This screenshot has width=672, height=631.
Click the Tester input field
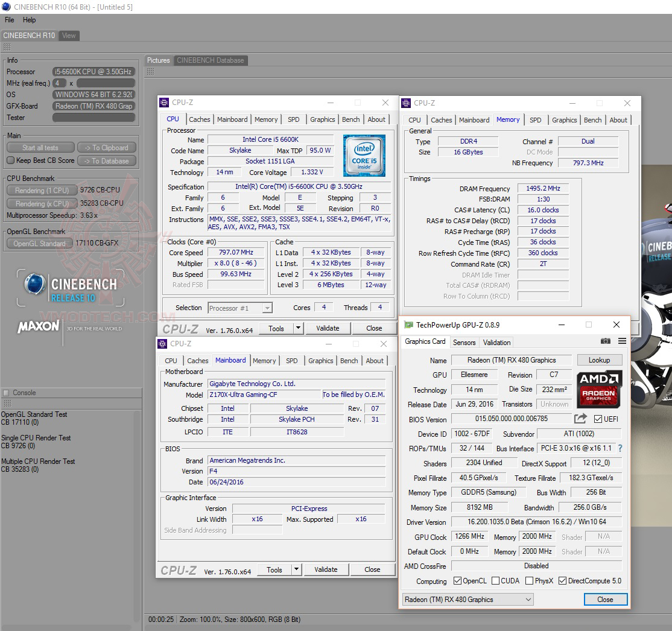[x=94, y=118]
